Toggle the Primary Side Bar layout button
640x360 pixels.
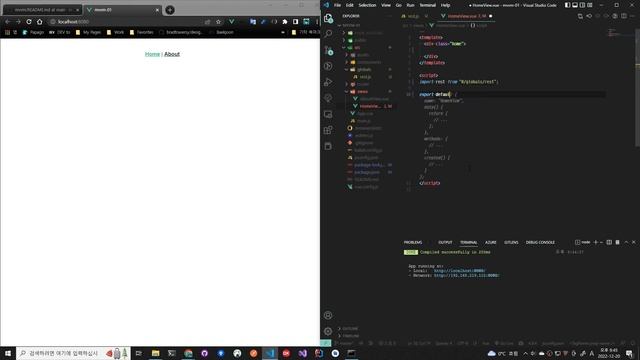567,5
